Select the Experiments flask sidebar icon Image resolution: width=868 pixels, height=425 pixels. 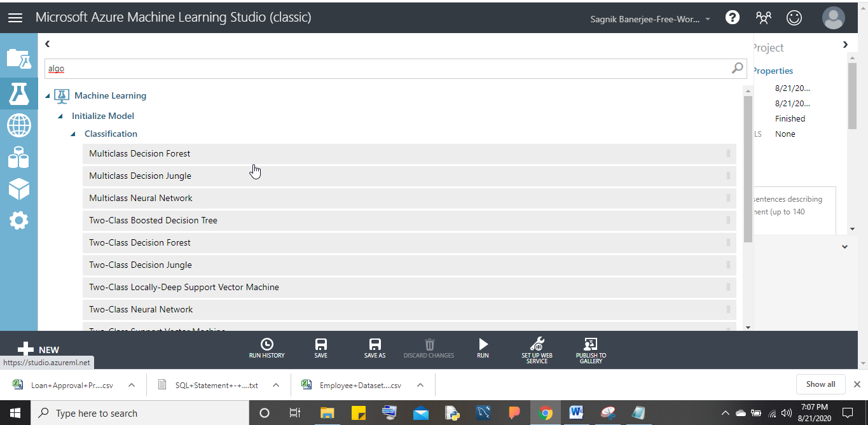coord(18,94)
